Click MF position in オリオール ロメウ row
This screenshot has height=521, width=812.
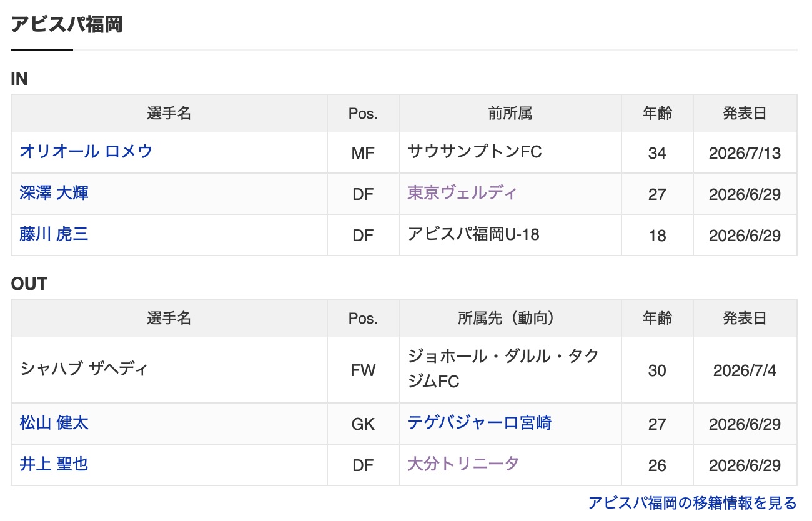(363, 153)
